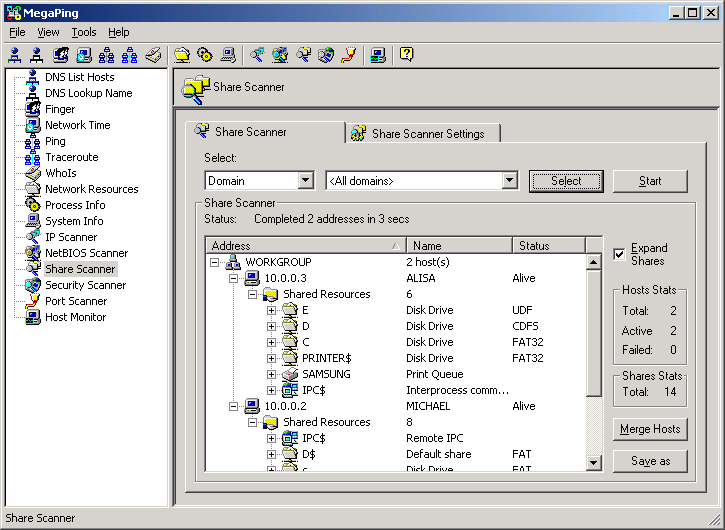Select Port Scanner in the left tree

pos(76,301)
